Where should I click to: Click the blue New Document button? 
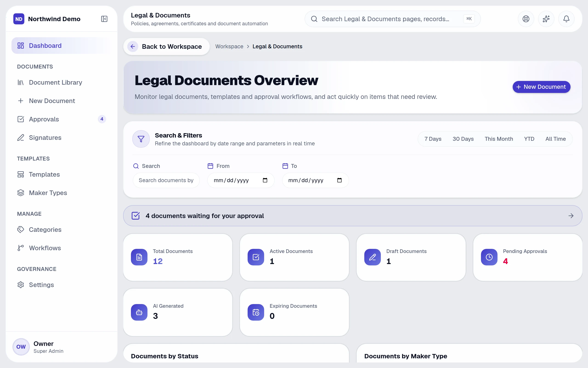tap(541, 87)
